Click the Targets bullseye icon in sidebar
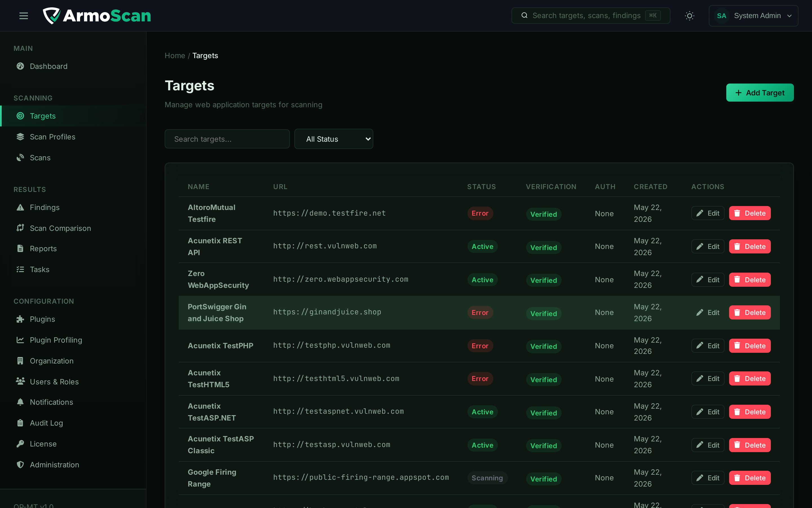Viewport: 812px width, 508px height. [21, 116]
